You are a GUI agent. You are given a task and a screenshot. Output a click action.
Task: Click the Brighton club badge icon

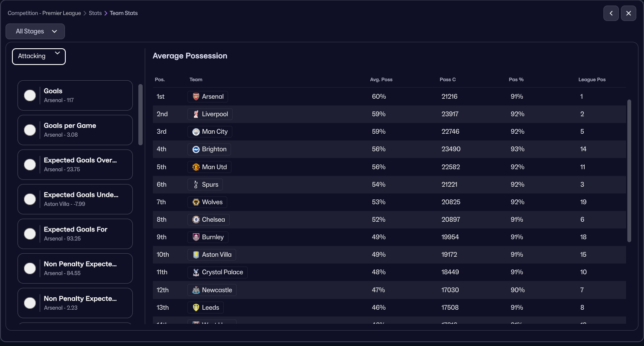196,149
